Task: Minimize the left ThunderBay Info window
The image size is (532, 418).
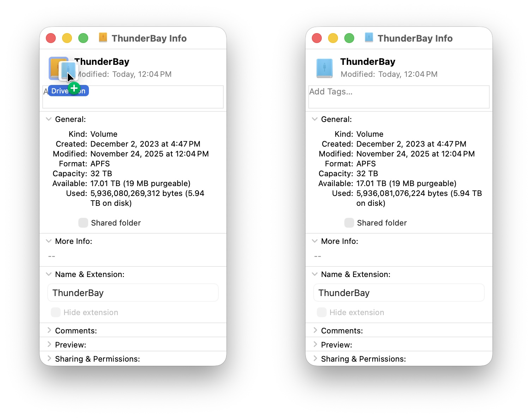Action: click(x=67, y=38)
